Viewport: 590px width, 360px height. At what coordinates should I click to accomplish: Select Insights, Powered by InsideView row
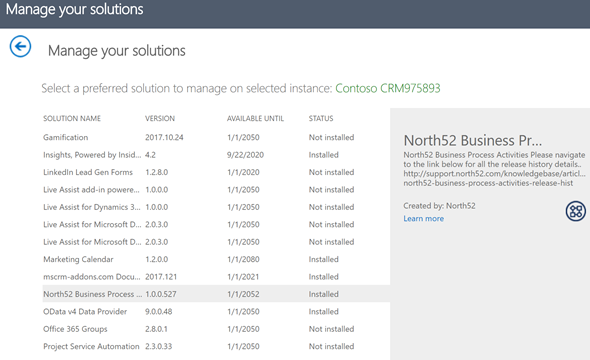[216, 155]
